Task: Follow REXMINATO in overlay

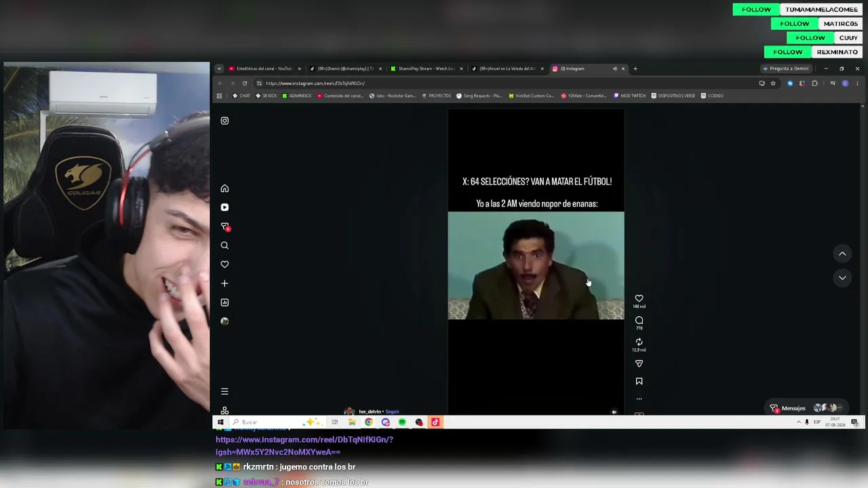Action: point(787,52)
